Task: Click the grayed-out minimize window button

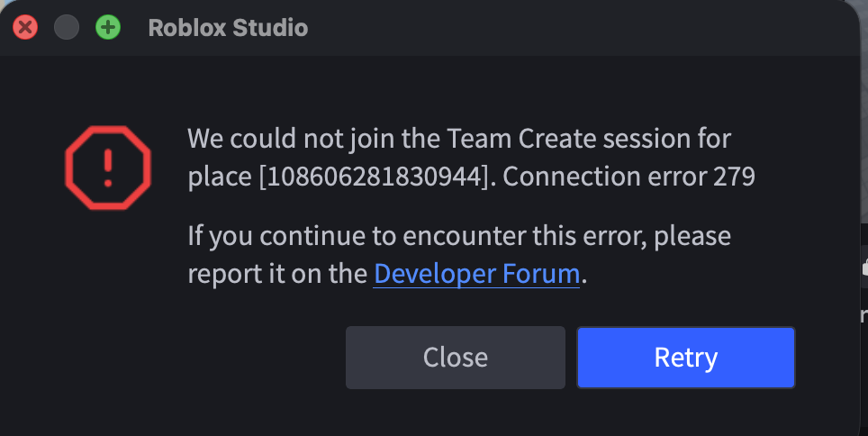Action: (67, 27)
